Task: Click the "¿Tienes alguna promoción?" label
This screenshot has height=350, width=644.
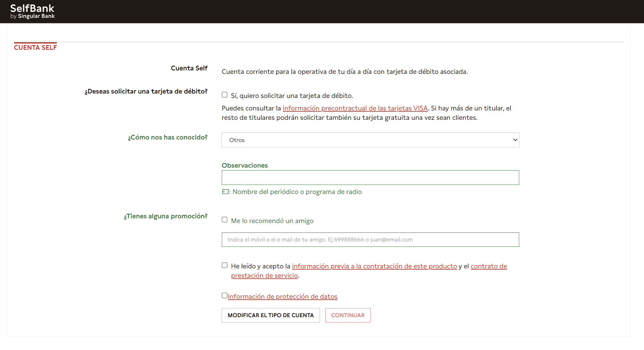Action: click(165, 216)
